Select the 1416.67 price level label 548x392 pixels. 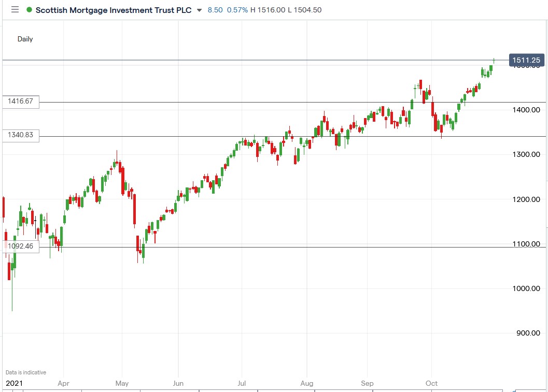(x=21, y=101)
